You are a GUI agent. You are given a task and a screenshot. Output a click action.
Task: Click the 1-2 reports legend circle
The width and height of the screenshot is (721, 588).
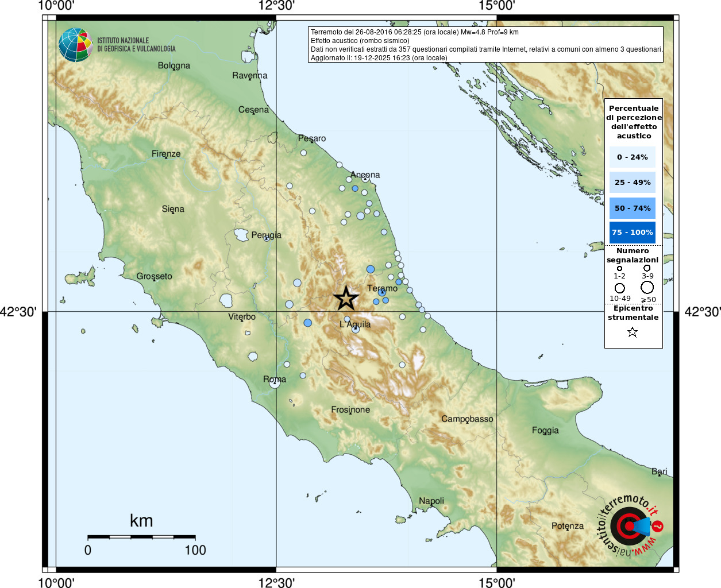619,268
